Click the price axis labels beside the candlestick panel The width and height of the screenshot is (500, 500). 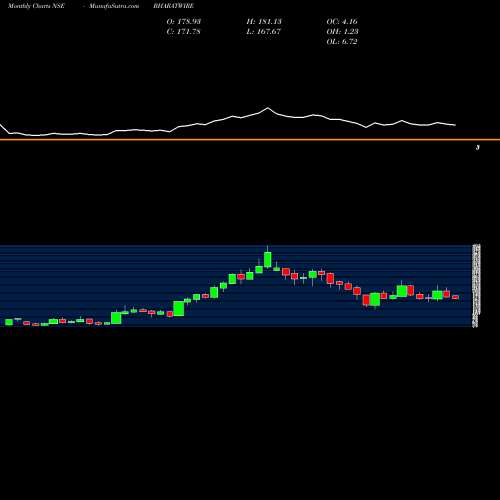point(476,286)
